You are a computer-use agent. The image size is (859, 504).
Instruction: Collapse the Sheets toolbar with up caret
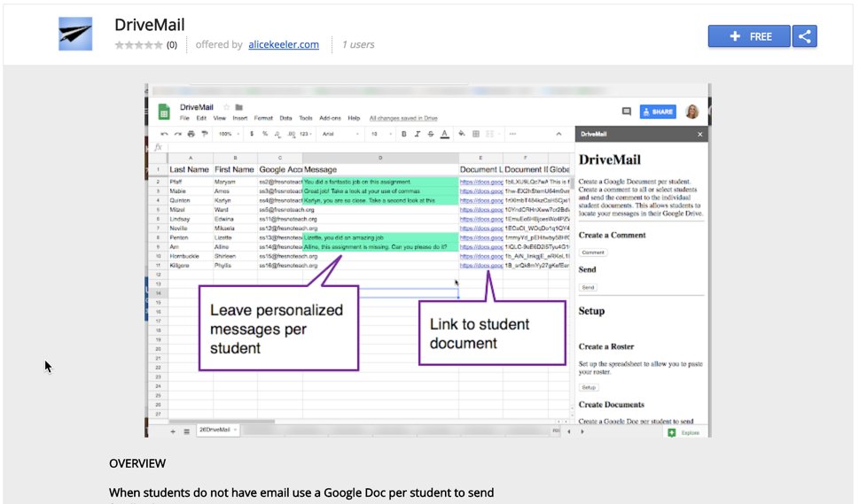coord(558,134)
